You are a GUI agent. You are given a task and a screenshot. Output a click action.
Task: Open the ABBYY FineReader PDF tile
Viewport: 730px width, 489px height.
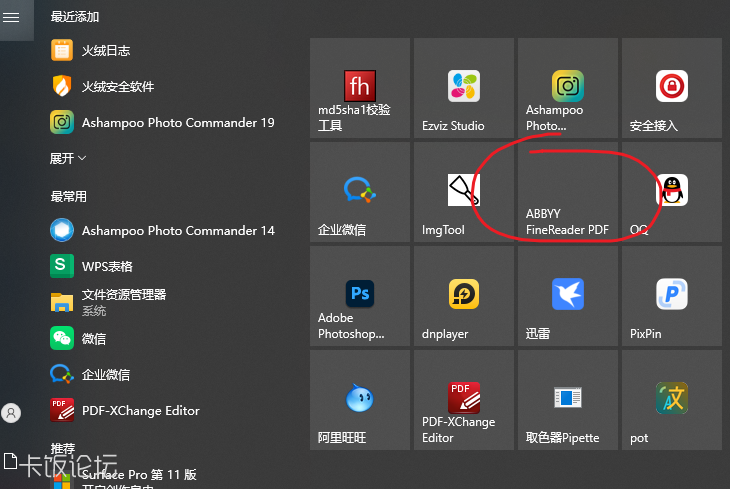(x=568, y=192)
